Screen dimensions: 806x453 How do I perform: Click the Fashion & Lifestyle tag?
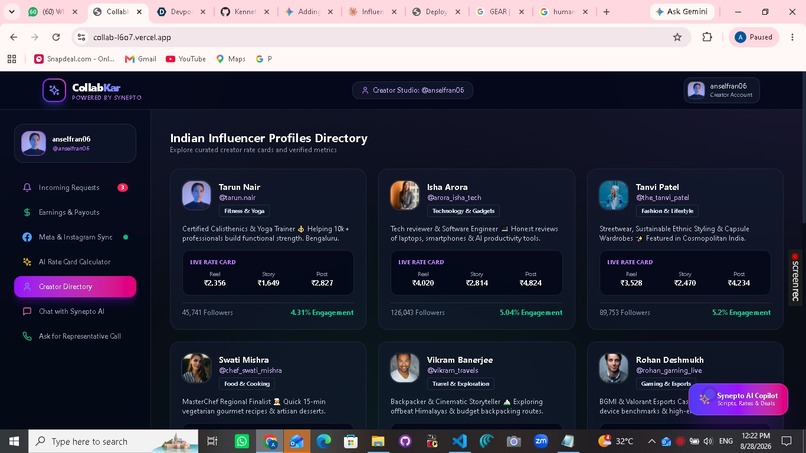coord(667,211)
